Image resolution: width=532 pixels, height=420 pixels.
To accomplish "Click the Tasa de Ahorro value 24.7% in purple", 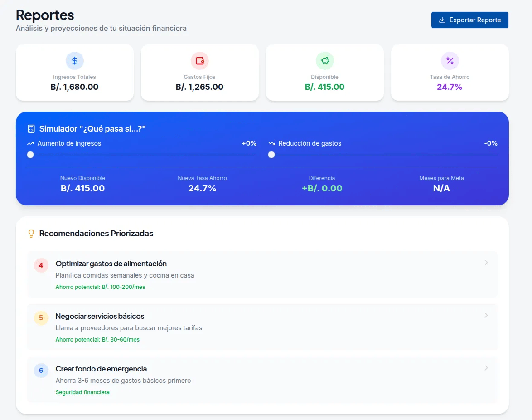I will 450,87.
